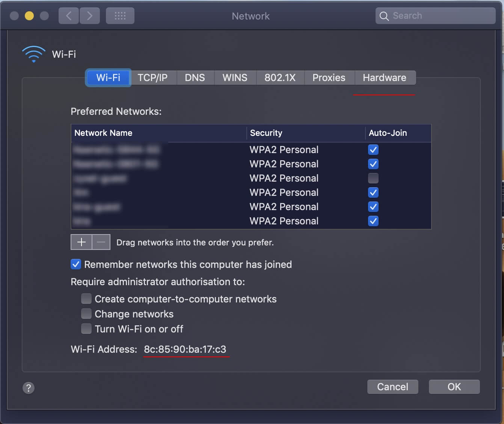Image resolution: width=504 pixels, height=424 pixels.
Task: Click the Cancel button
Action: 392,387
